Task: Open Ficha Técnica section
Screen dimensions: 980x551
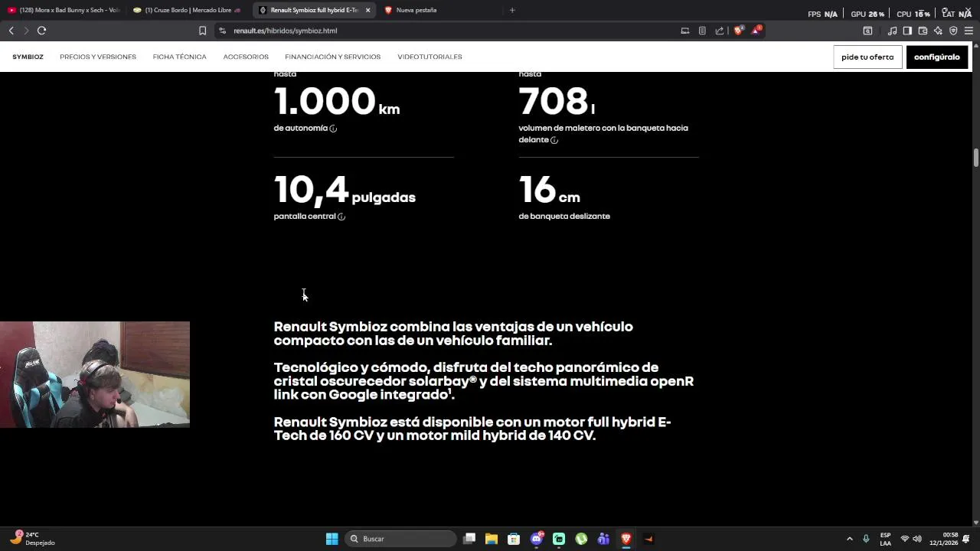Action: [179, 57]
